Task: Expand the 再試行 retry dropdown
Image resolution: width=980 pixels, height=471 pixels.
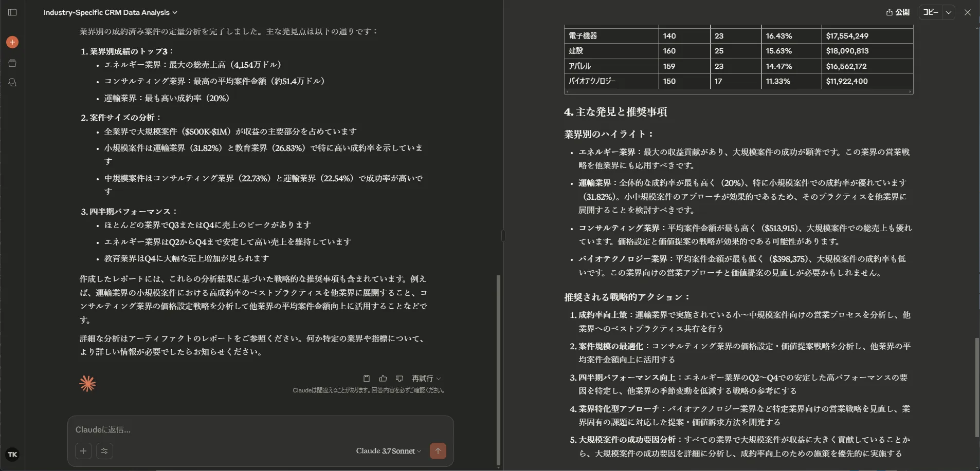Action: (426, 379)
